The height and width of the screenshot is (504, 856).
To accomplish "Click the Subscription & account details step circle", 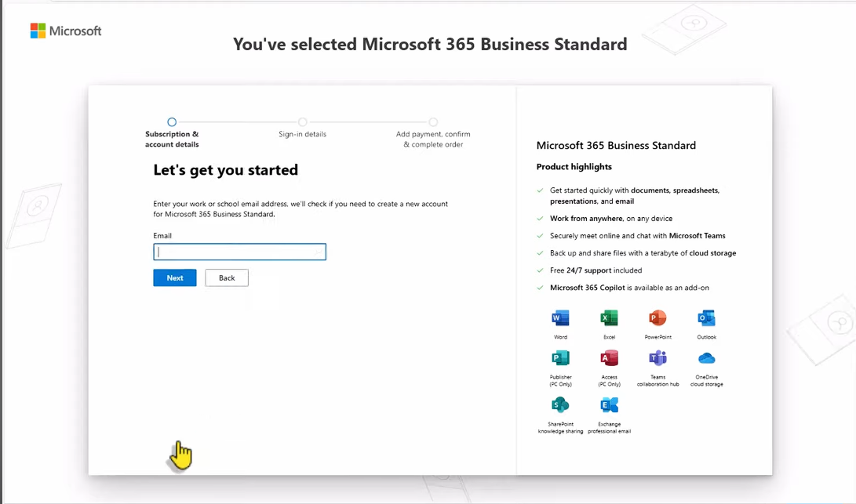I will pyautogui.click(x=172, y=122).
